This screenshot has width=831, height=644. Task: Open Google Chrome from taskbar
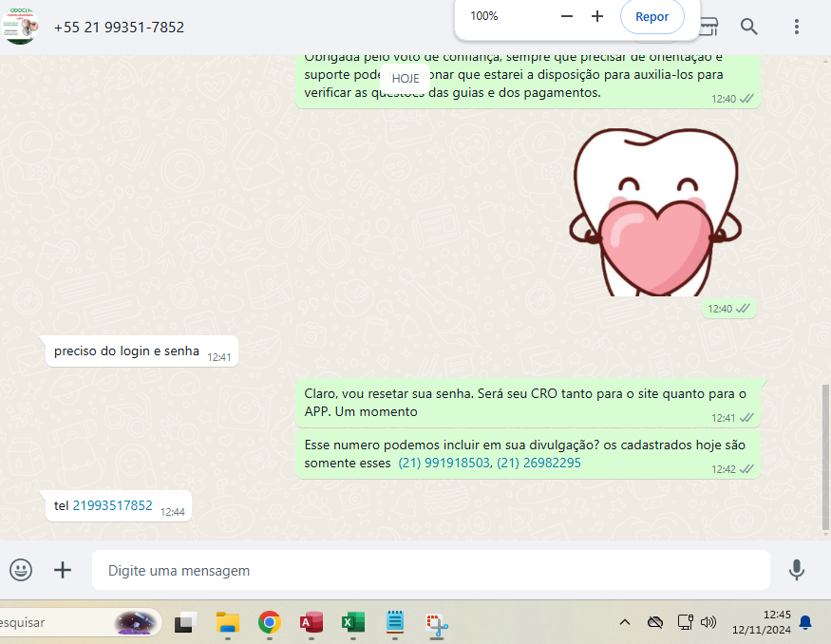pyautogui.click(x=270, y=623)
